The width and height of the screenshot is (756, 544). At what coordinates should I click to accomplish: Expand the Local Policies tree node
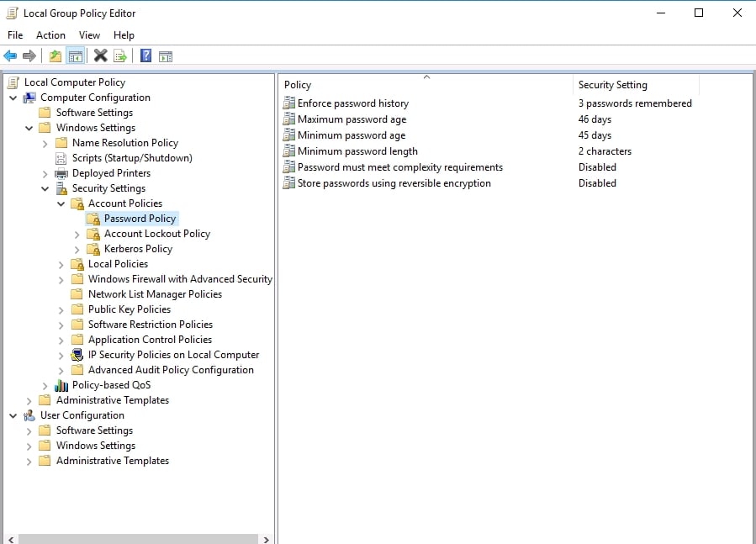[x=60, y=264]
